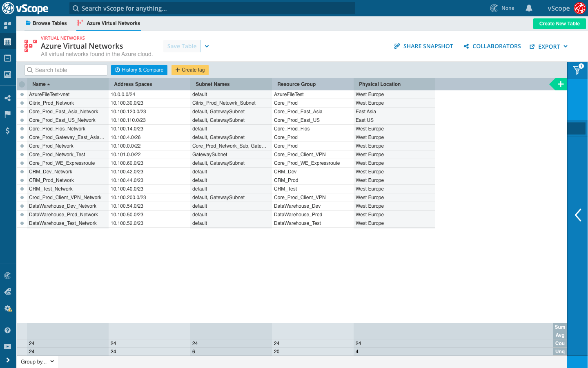The image size is (588, 368).
Task: Select the Core_Prod_East_Asia_Network row bullet
Action: point(22,112)
